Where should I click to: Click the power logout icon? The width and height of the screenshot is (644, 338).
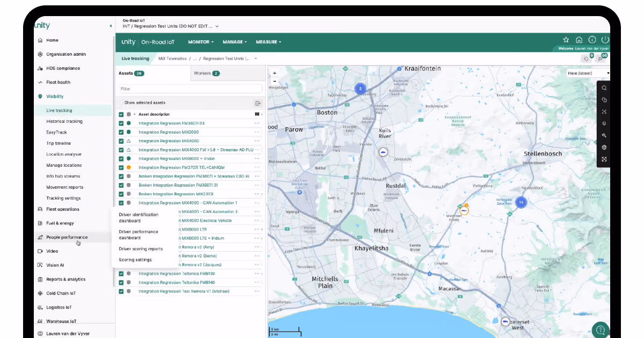click(605, 40)
